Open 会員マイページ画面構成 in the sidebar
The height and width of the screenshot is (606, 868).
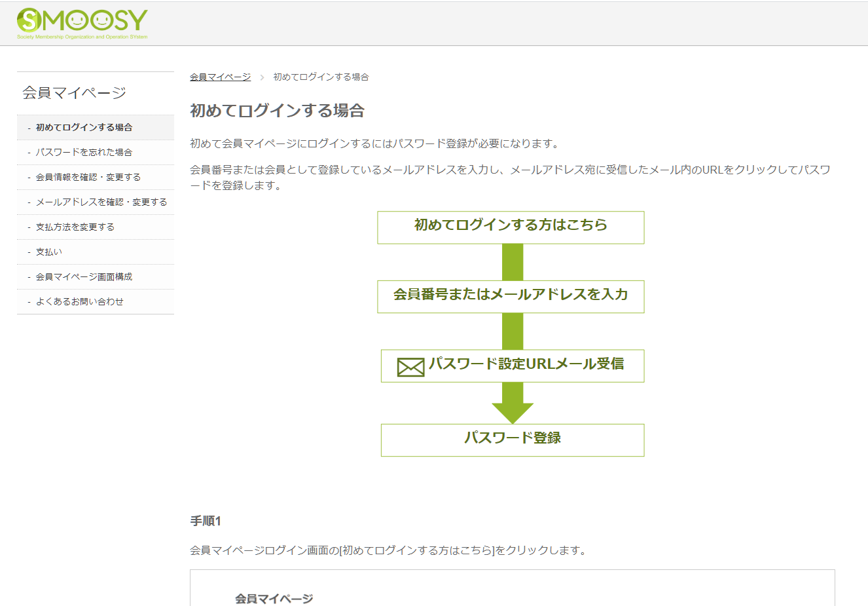click(x=96, y=276)
